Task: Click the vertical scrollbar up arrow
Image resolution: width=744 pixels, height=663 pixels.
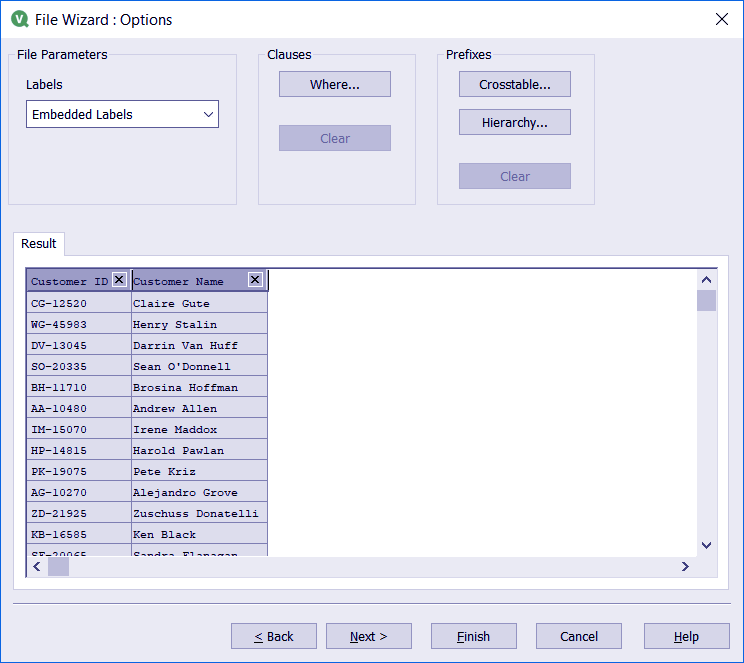Action: point(707,280)
